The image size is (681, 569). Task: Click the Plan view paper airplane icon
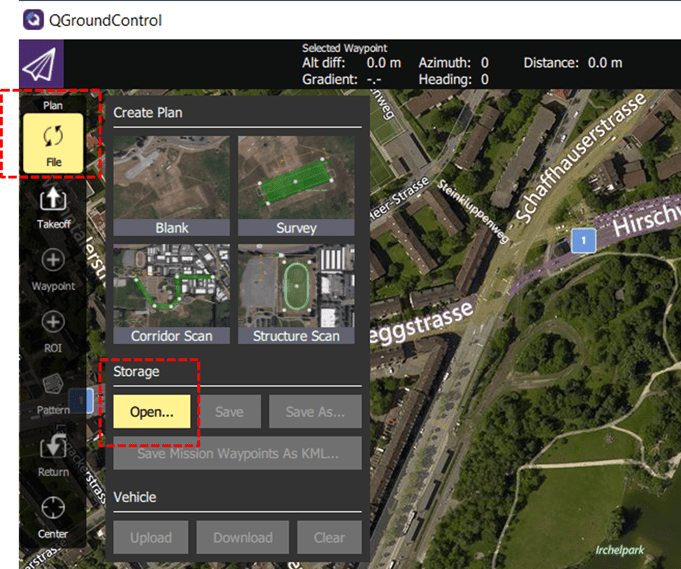(x=41, y=64)
